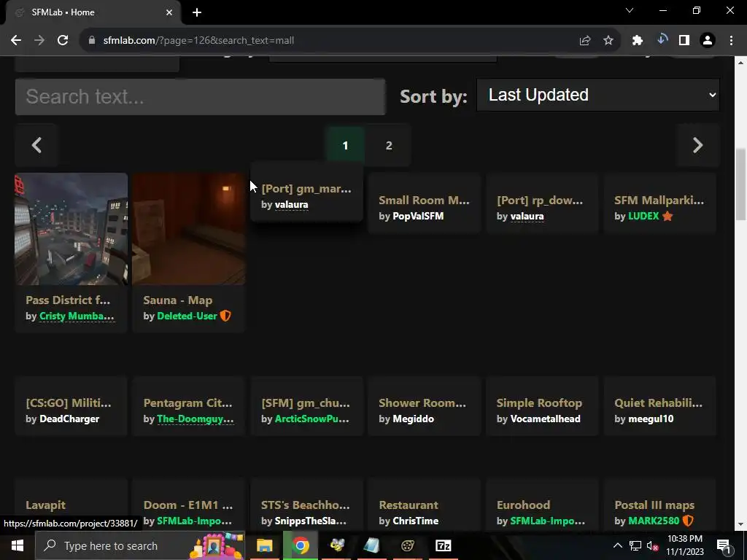Screen dimensions: 747x560
Task: Toggle the browser side panel icon
Action: [684, 41]
